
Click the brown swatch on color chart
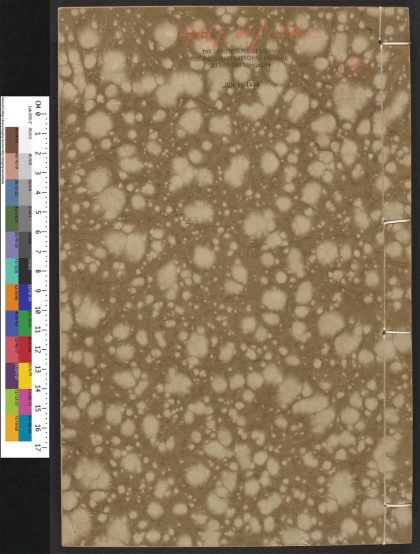click(12, 140)
